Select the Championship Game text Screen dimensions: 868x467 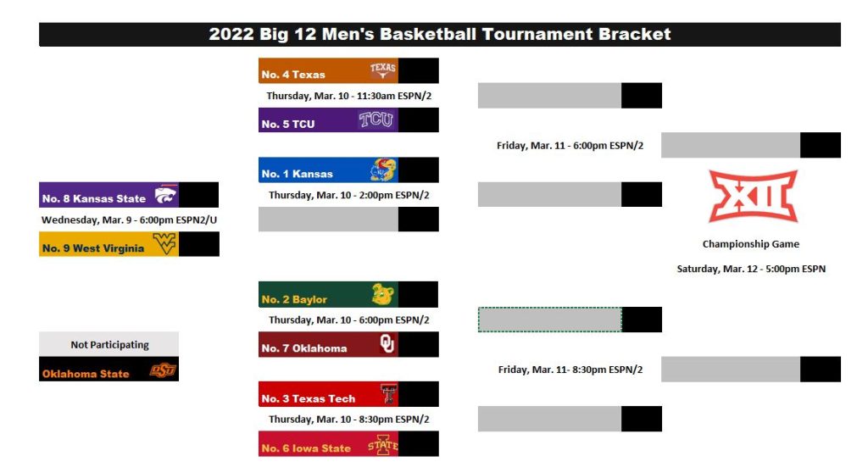click(751, 244)
